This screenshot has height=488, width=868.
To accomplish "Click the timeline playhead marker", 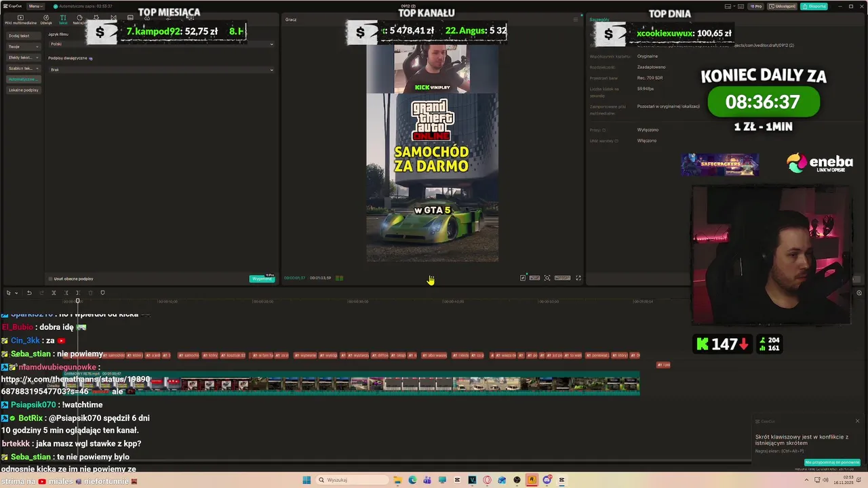I will 77,301.
